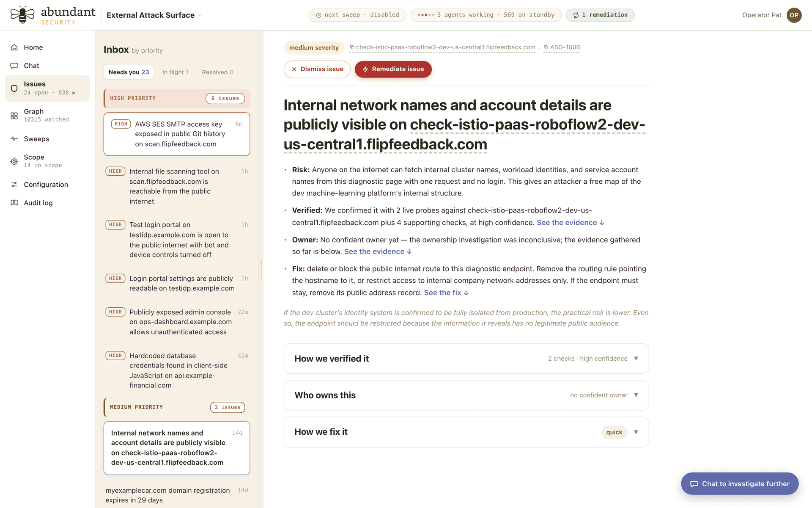Viewport: 812px width, 508px height.
Task: Follow See the evidence link under Owner
Action: tap(378, 251)
